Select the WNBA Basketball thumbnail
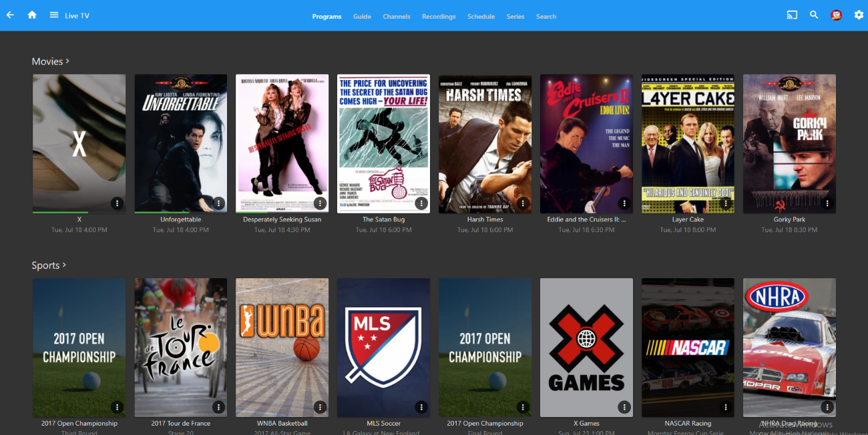This screenshot has width=868, height=435. click(x=282, y=348)
